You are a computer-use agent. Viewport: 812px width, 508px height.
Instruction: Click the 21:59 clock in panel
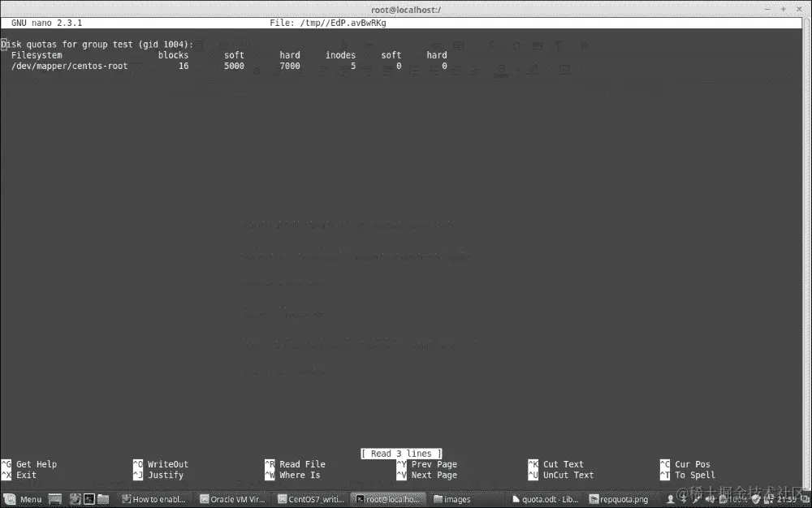tap(787, 499)
